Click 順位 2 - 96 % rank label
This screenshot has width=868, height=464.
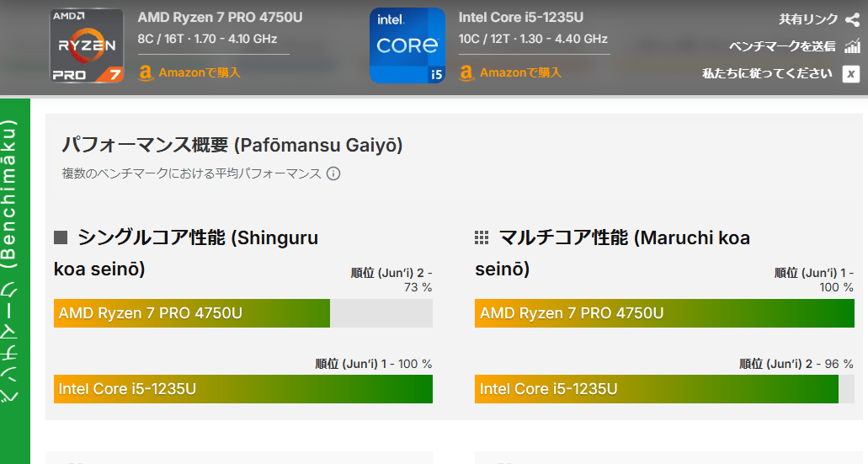796,364
